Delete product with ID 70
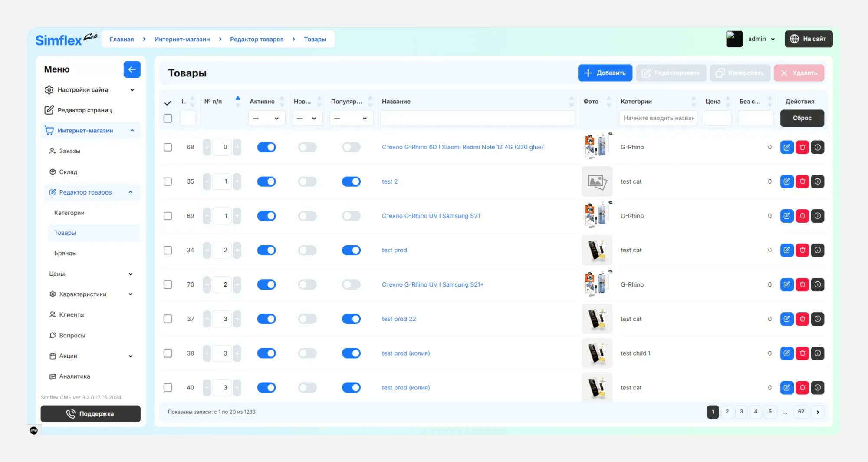The width and height of the screenshot is (868, 462). click(802, 284)
